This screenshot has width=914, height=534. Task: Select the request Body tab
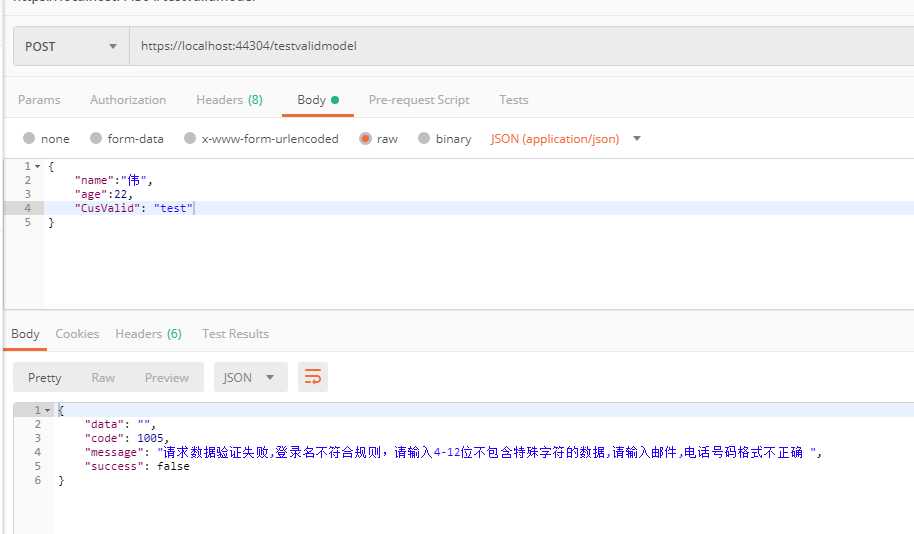pos(318,100)
